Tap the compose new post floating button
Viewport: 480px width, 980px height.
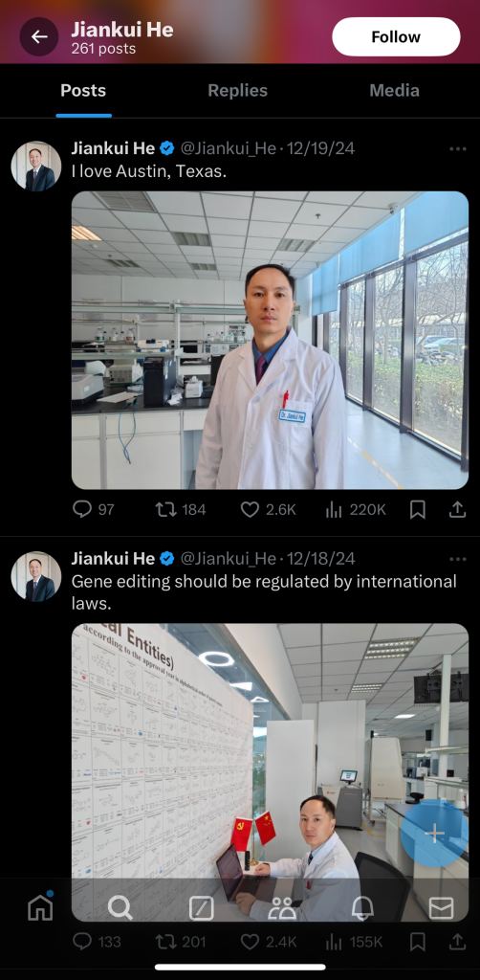click(434, 834)
